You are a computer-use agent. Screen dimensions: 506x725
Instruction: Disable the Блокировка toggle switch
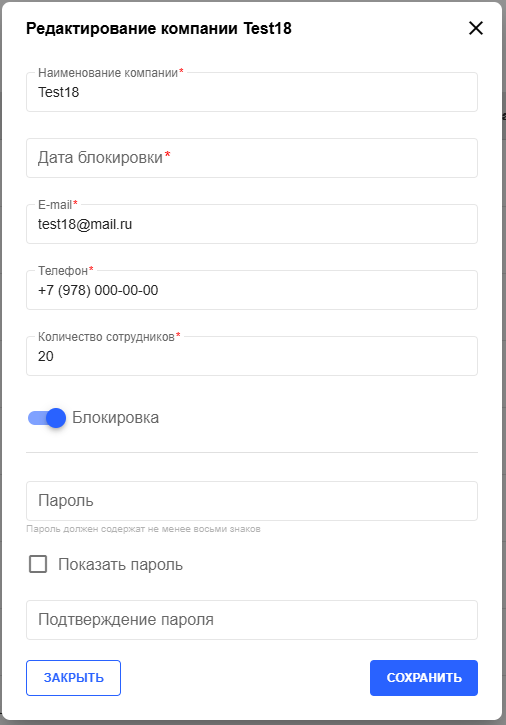[47, 418]
